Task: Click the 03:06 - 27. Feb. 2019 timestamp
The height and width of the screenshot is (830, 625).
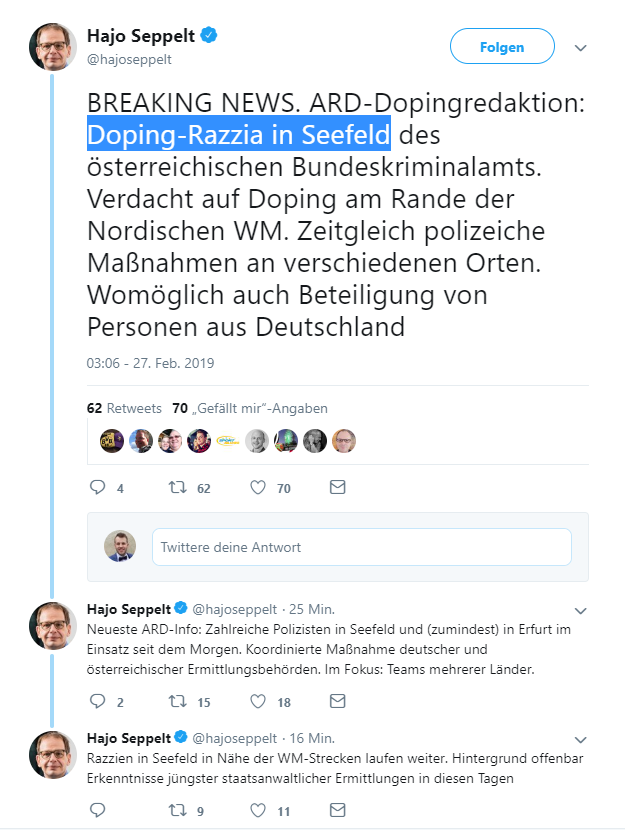Action: pyautogui.click(x=150, y=363)
